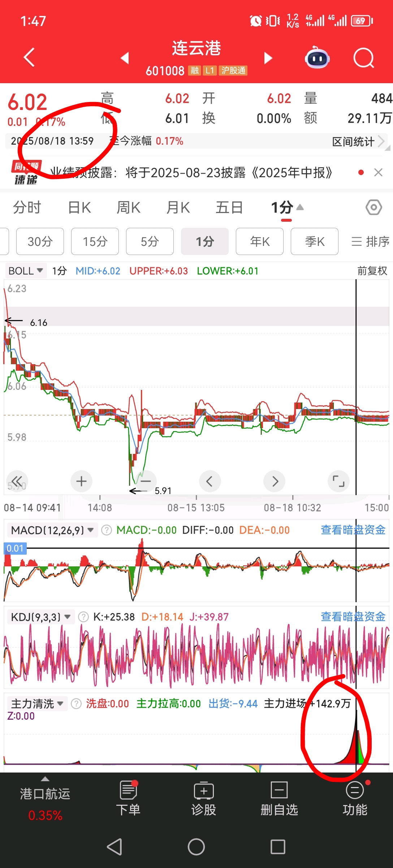Tap the 出货:-9.44 value
This screenshot has height=868, width=393.
(233, 703)
